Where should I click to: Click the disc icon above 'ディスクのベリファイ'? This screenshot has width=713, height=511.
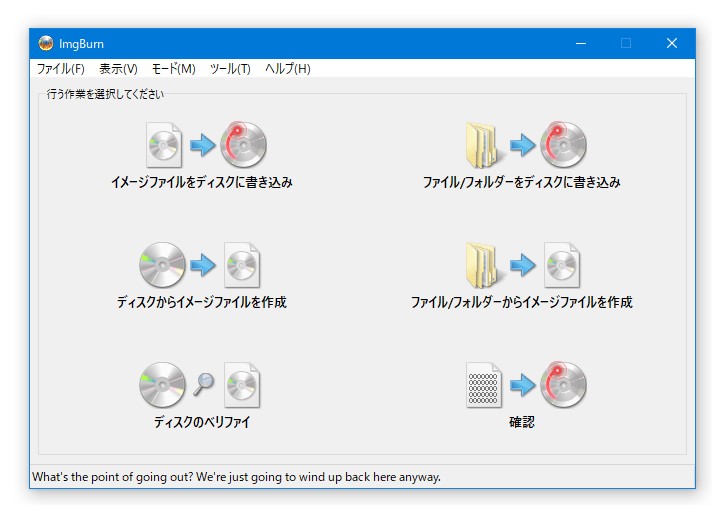coord(162,385)
